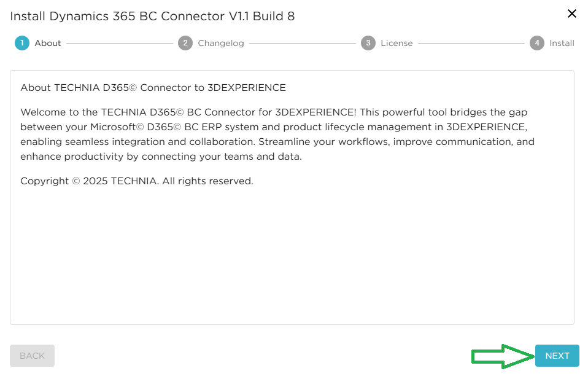Click the 'About TECHNIA D365© Connector' heading
Image resolution: width=588 pixels, height=387 pixels.
pyautogui.click(x=153, y=88)
